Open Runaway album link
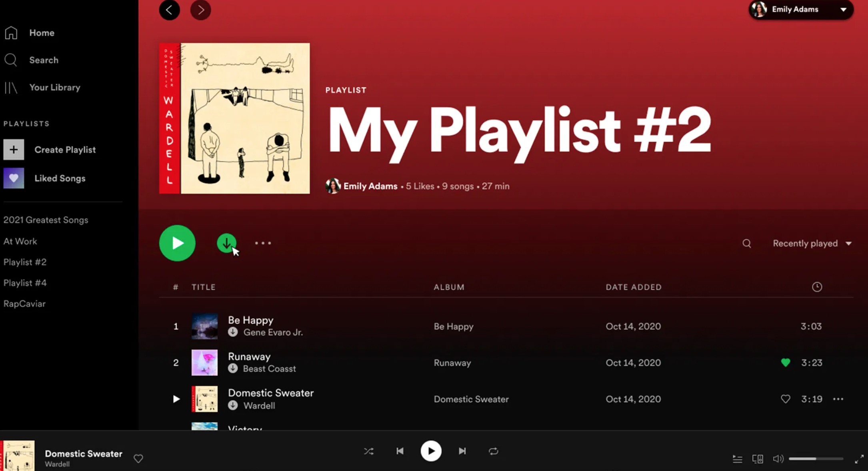 click(x=452, y=363)
